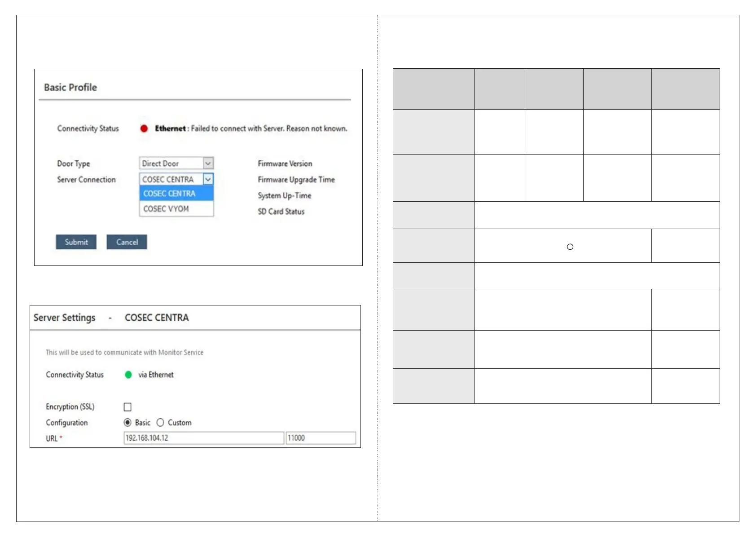The width and height of the screenshot is (756, 535).
Task: Click the port field containing 11000
Action: [x=321, y=438]
